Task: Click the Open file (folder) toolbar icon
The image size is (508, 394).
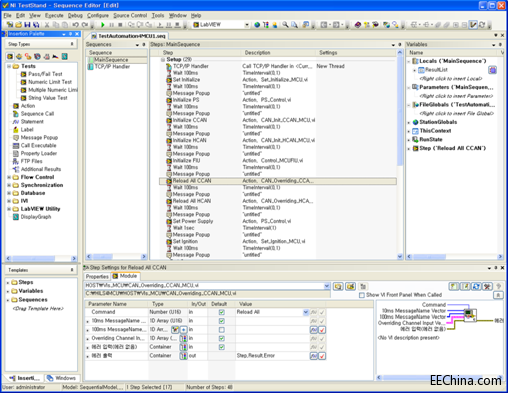Action: click(x=19, y=25)
